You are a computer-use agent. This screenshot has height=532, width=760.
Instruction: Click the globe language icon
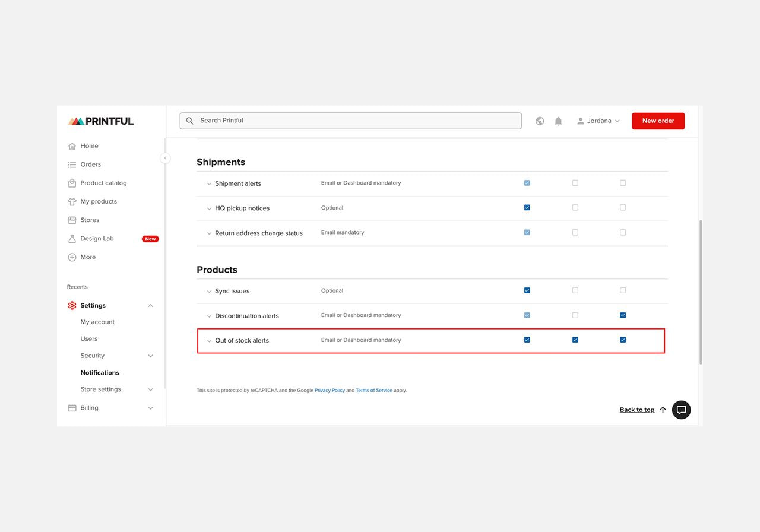540,121
